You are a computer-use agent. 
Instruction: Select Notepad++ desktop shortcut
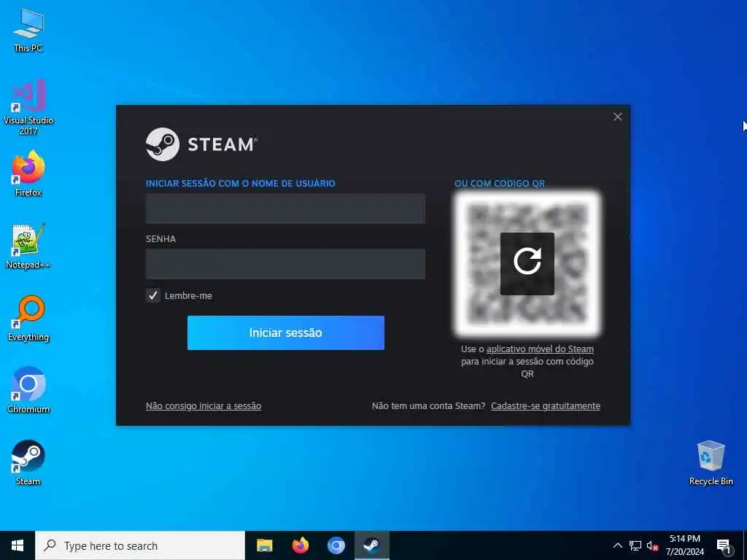pos(28,246)
